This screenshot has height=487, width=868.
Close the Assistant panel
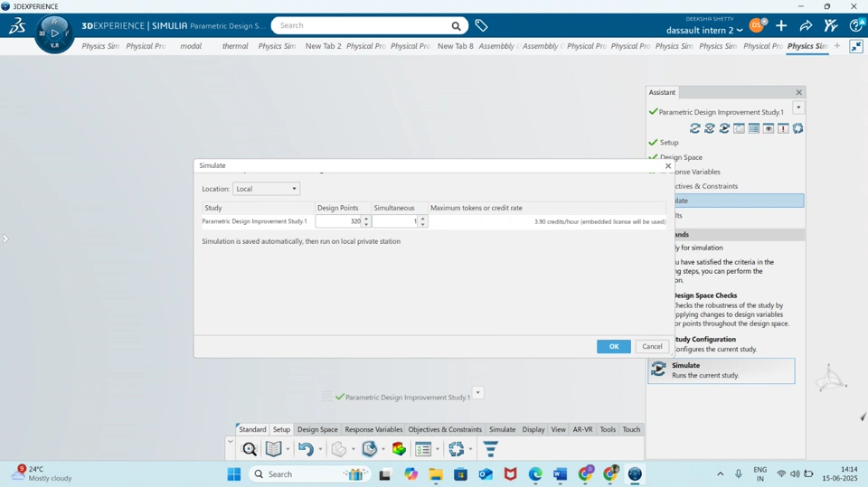tap(798, 92)
